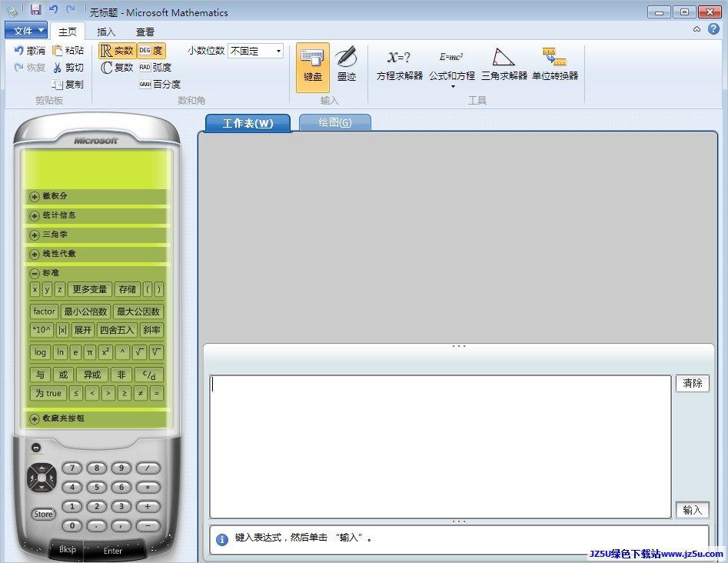Click Least Common Multiple (最小公倍数) key
Screen dimensions: 728x563
tap(85, 311)
